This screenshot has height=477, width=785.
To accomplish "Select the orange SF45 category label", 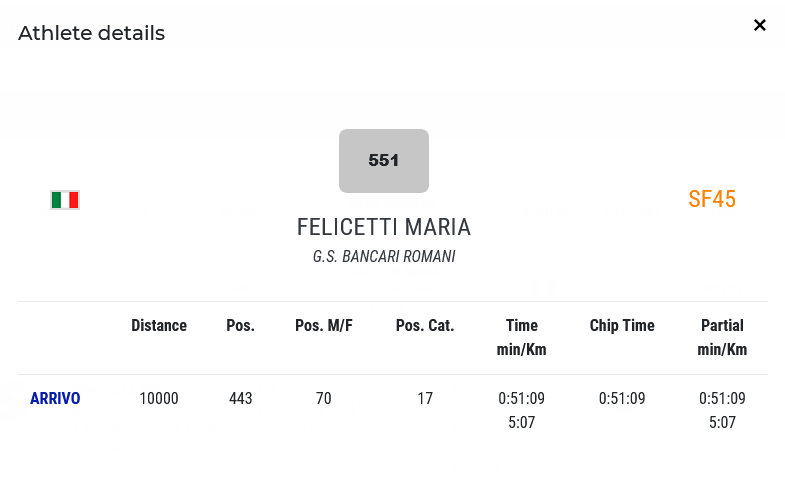I will click(712, 199).
